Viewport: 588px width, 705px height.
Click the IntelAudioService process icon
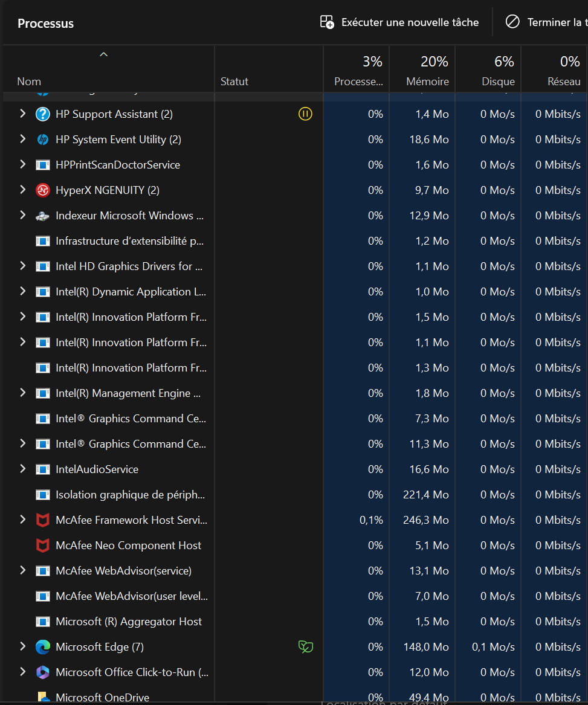[43, 469]
